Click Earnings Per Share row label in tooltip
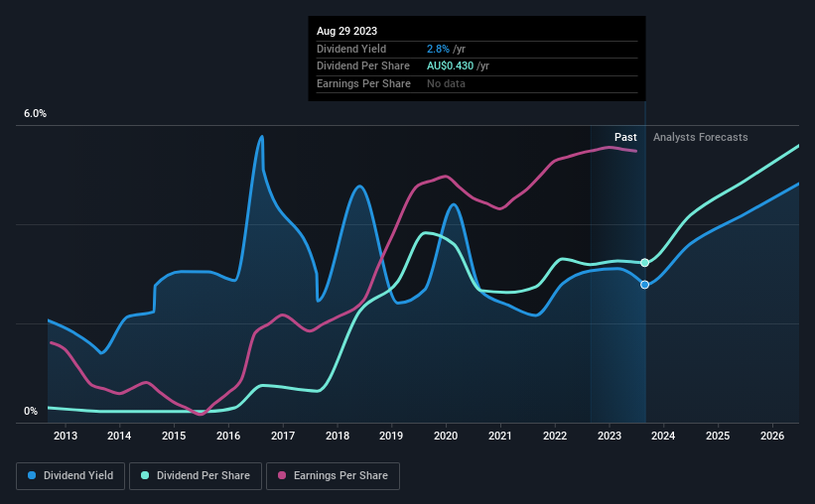The width and height of the screenshot is (815, 504). click(363, 83)
